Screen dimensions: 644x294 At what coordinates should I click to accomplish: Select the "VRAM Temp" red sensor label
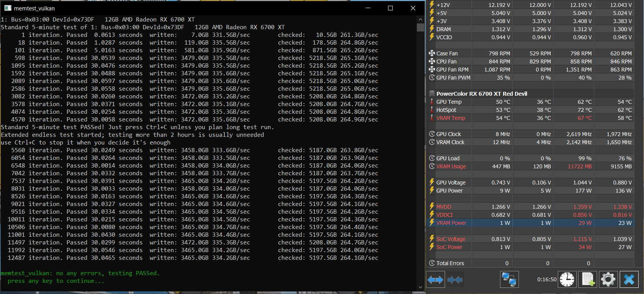(x=451, y=118)
